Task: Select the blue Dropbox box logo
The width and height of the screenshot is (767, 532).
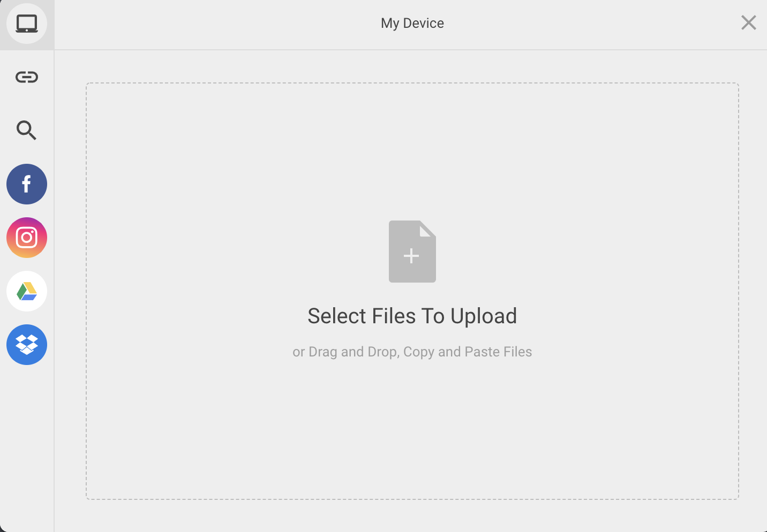Action: pos(27,345)
